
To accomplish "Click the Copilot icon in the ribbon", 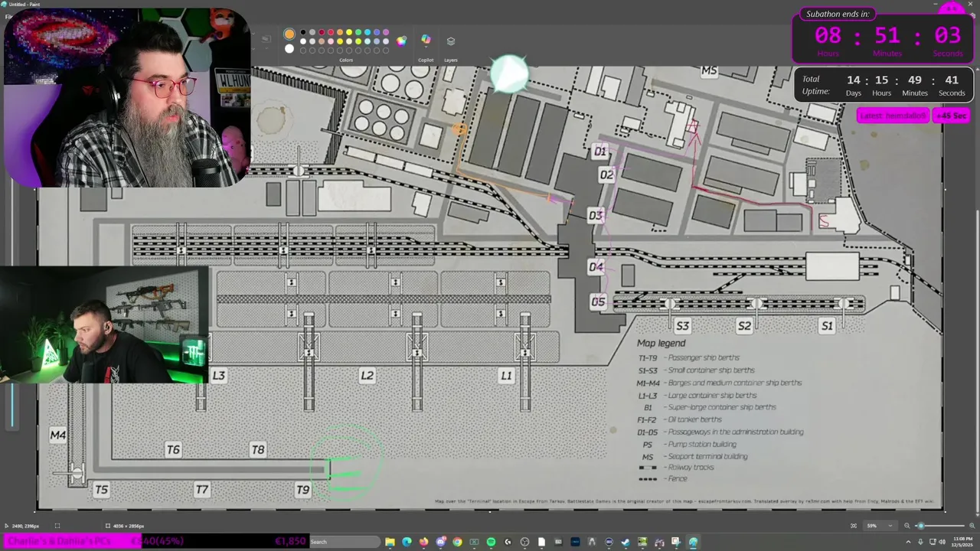I will point(426,39).
